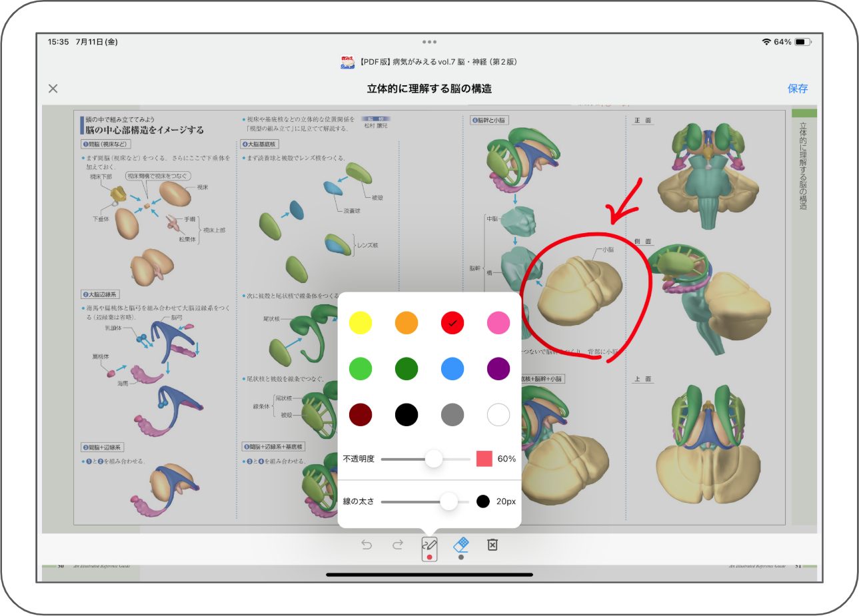Screen dimensions: 859x616
Task: Tap the 脳の中心部構造をイメージする heading
Action: 145,130
